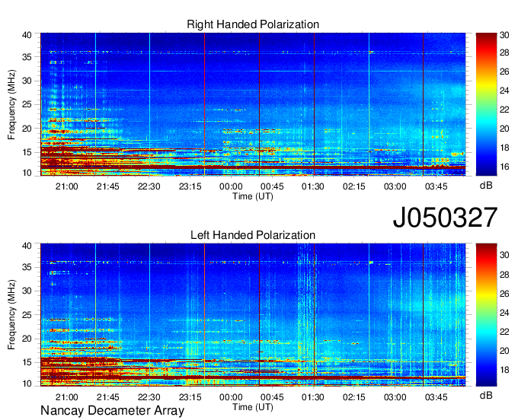Screen dimensions: 518x420
Task: Click the 40 MHz tick of the left-handed plot
Action: tap(27, 246)
